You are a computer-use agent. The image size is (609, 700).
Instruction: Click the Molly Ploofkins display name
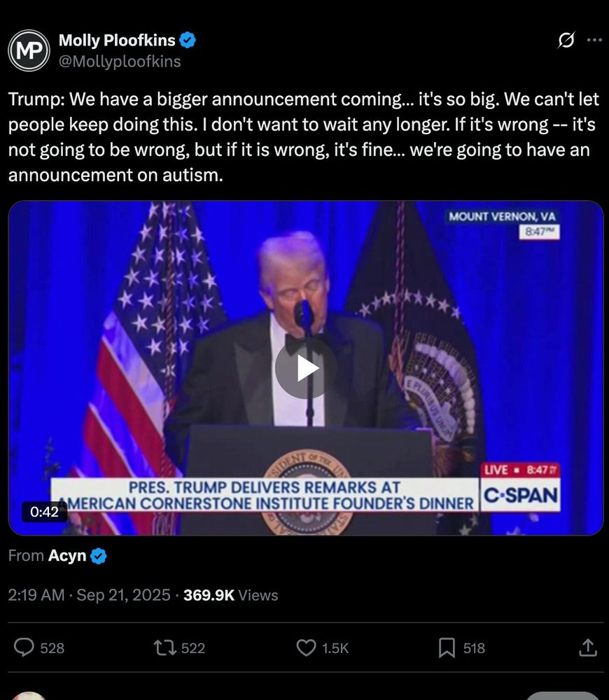117,40
